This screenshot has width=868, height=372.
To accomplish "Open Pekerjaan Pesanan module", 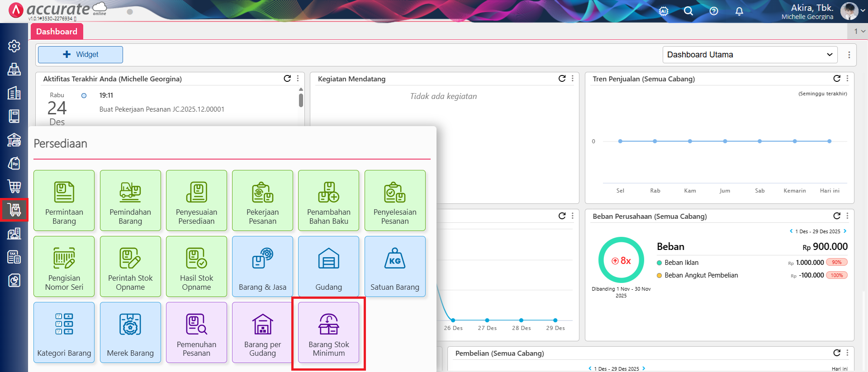I will 262,200.
